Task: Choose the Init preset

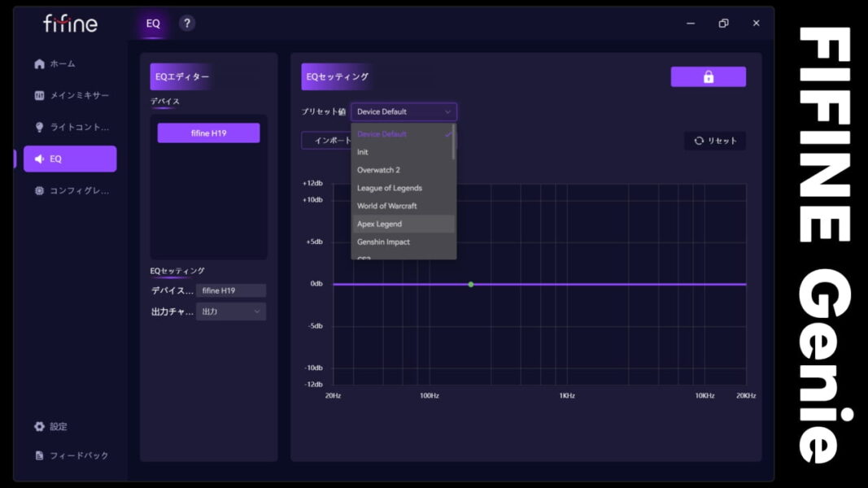Action: tap(403, 152)
